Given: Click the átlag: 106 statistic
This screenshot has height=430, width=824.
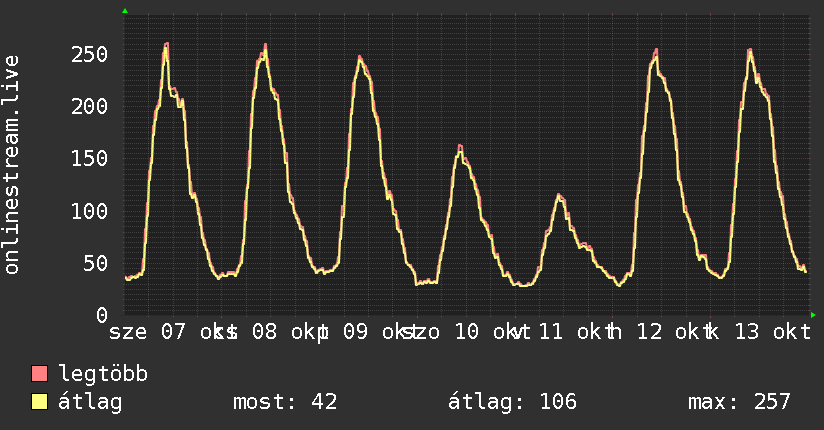Looking at the screenshot, I should coord(512,402).
